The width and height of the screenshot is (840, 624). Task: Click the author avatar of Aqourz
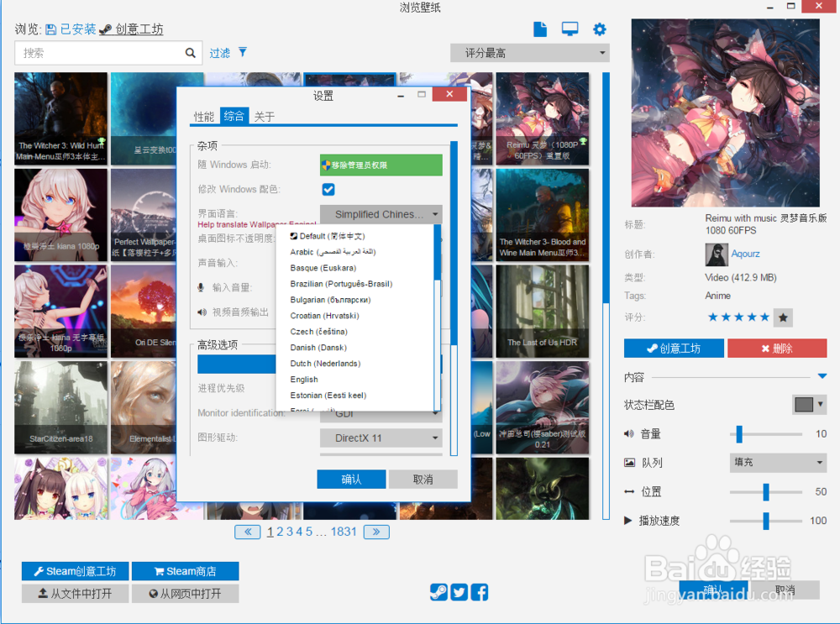pos(717,254)
